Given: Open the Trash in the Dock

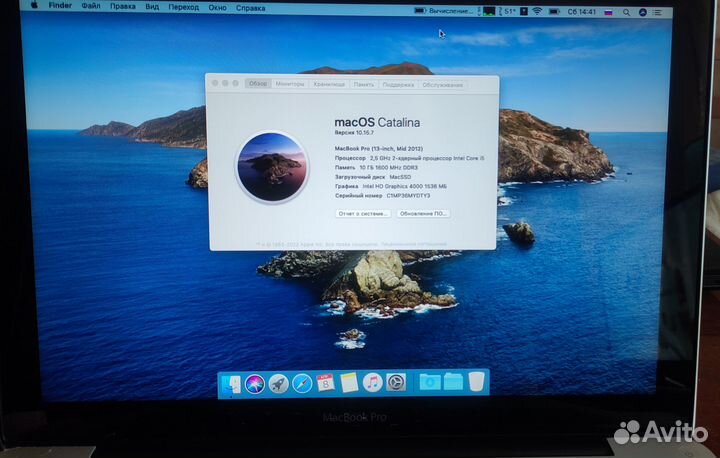Looking at the screenshot, I should click(476, 381).
